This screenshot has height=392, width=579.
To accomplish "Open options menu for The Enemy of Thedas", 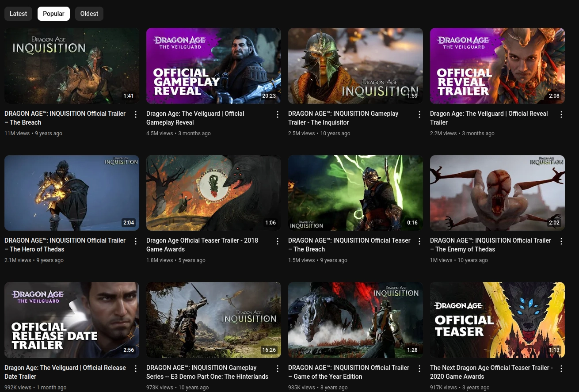I will pos(561,241).
